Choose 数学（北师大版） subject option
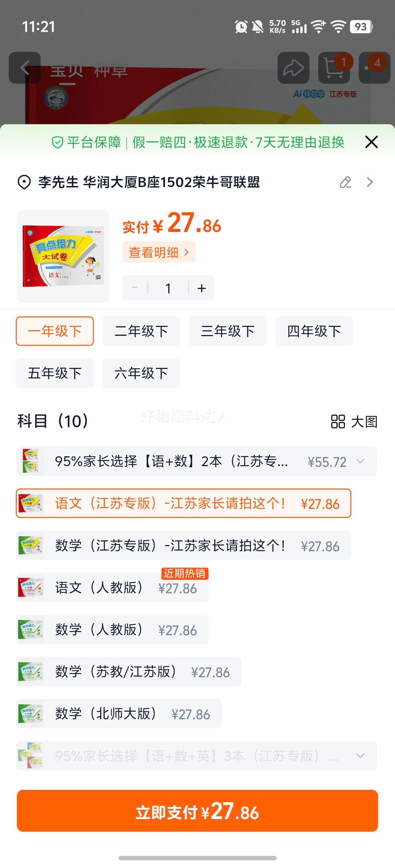Screen dimensions: 395x868 [119, 714]
